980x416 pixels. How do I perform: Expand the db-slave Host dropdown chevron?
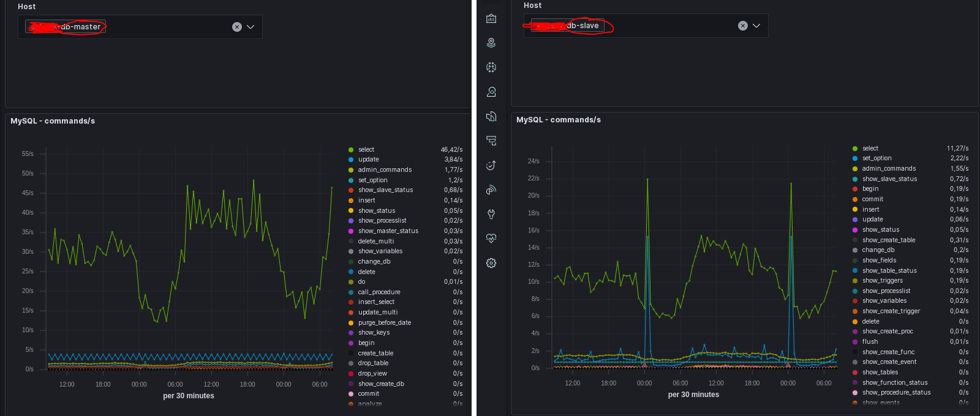click(x=756, y=26)
